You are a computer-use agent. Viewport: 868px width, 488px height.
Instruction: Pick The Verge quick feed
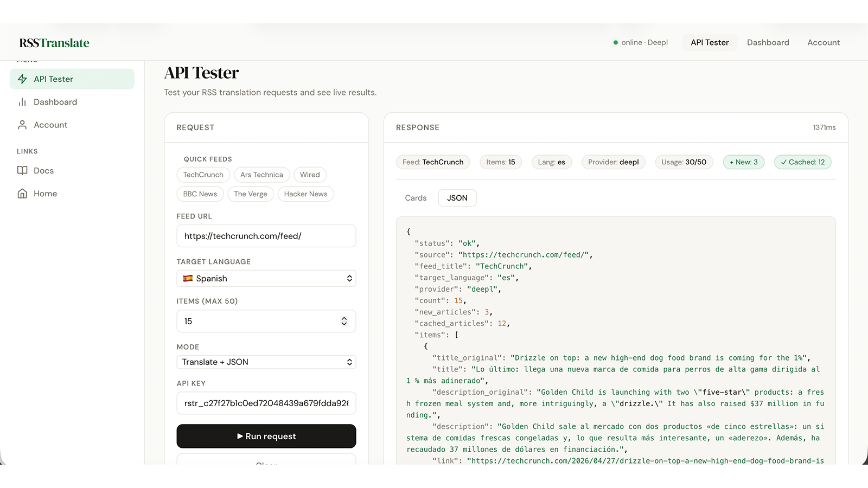[251, 194]
